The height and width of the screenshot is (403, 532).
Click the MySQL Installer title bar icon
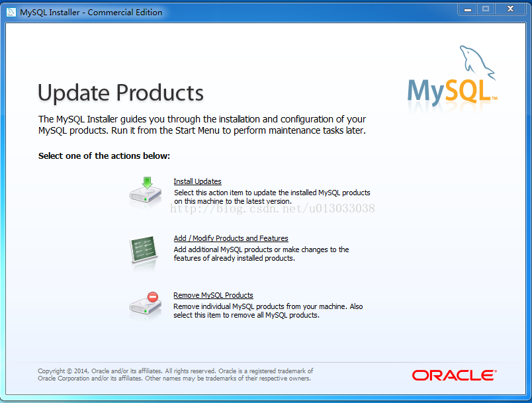(x=11, y=12)
